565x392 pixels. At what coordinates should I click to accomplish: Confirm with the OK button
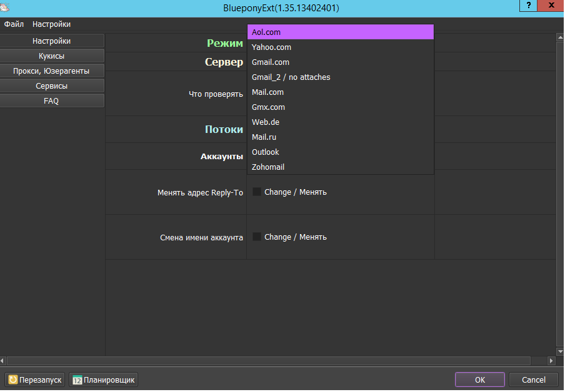tap(480, 380)
